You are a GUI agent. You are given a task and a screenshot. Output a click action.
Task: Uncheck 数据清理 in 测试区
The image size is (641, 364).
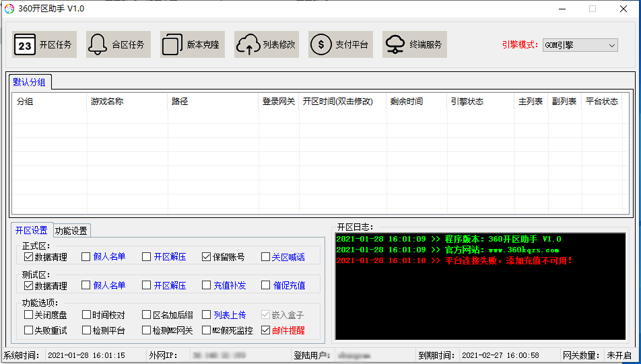pos(28,285)
